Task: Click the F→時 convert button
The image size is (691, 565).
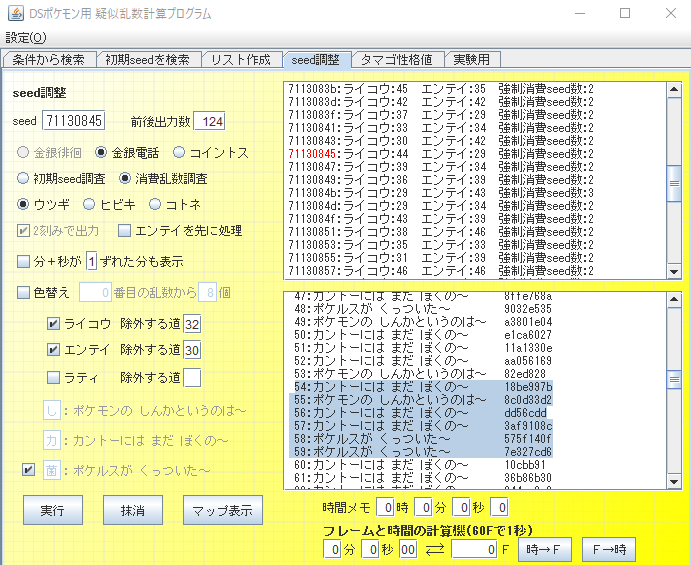Action: [x=609, y=550]
